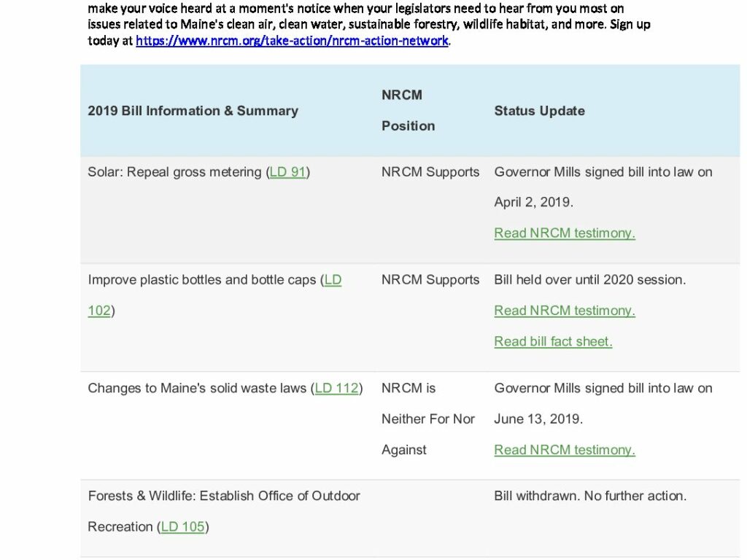The height and width of the screenshot is (560, 747).
Task: Click the "NRCM is Neither For Nor Against" cell
Action: click(427, 419)
